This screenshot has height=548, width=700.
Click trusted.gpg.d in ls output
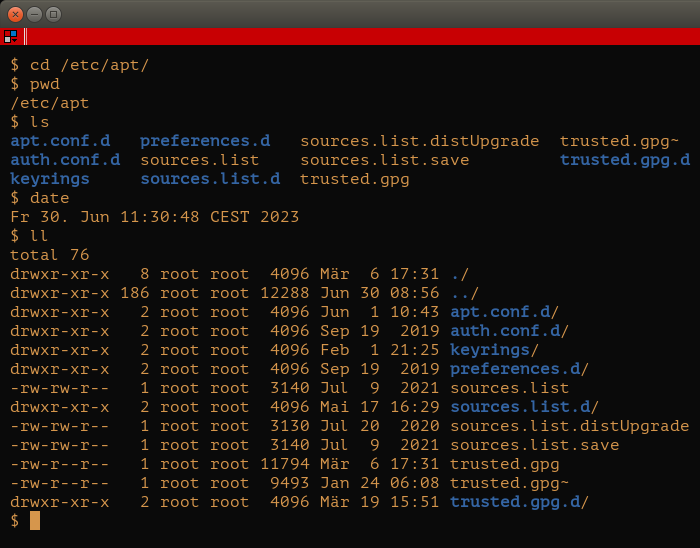tap(625, 160)
